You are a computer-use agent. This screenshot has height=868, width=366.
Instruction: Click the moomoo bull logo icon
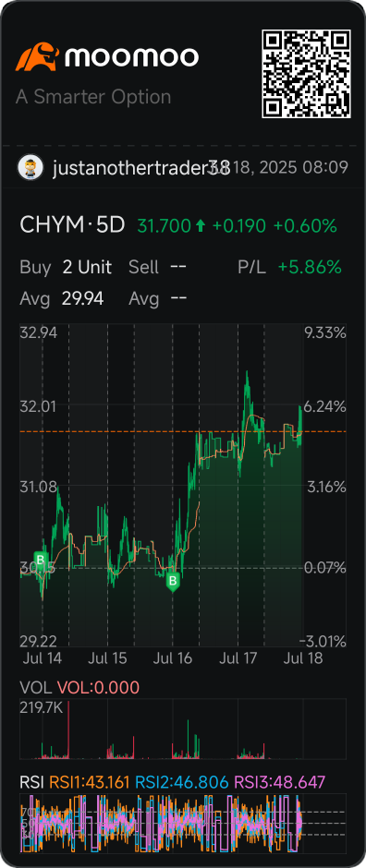pyautogui.click(x=37, y=57)
